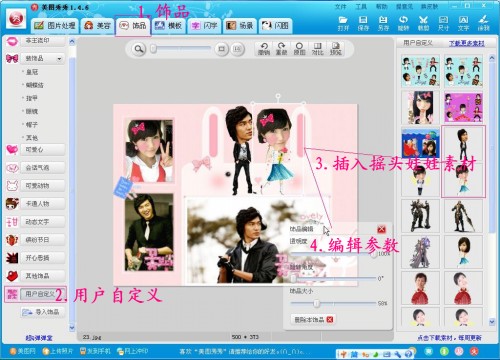Viewport: 500px width, 360px height.
Task: Click the actual-size 1:1 view button
Action: pos(237,49)
